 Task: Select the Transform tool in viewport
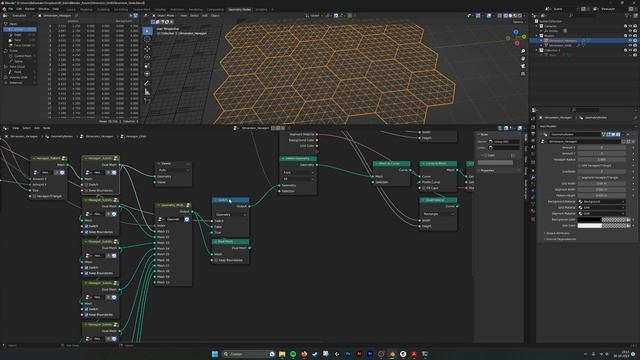(x=147, y=74)
